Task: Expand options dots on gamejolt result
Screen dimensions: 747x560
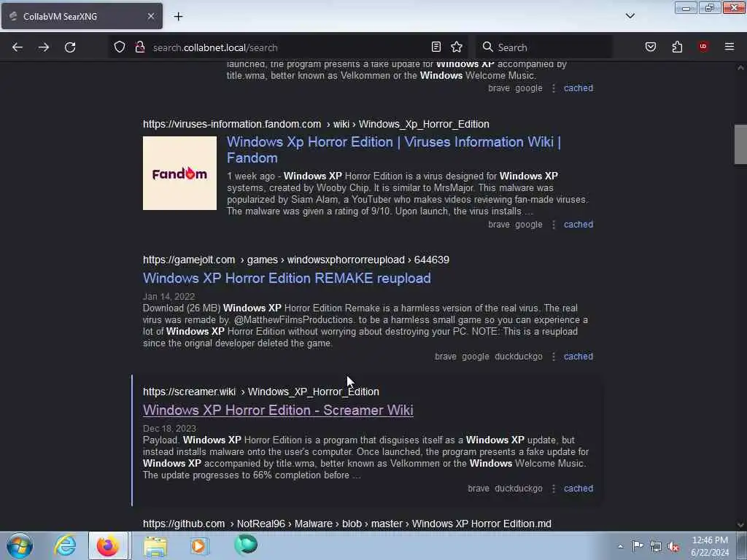Action: 554,356
